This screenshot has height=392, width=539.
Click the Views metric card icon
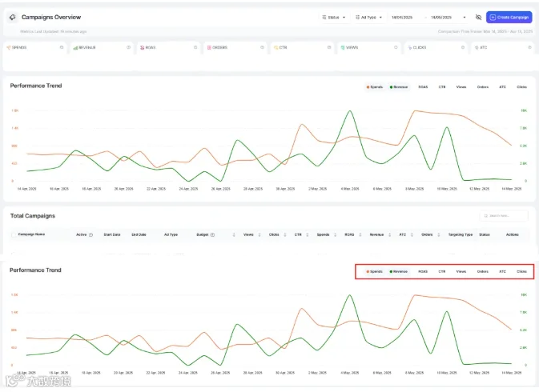(x=342, y=48)
